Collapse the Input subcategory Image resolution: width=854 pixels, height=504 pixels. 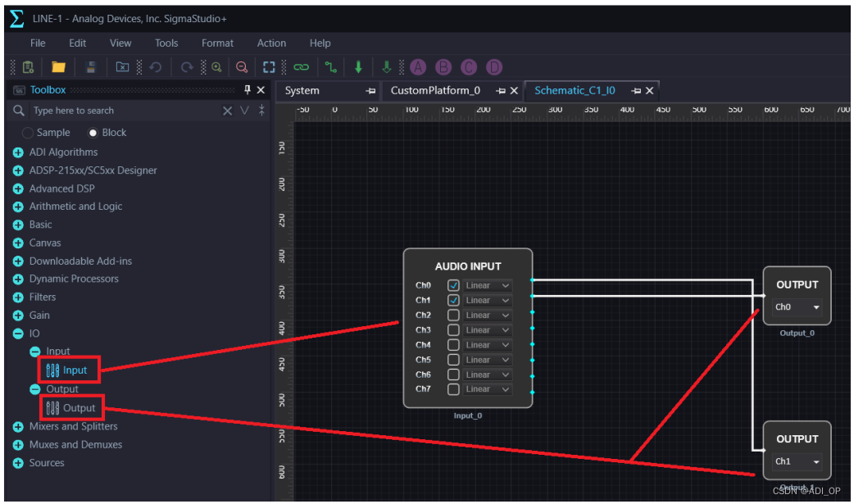[35, 352]
